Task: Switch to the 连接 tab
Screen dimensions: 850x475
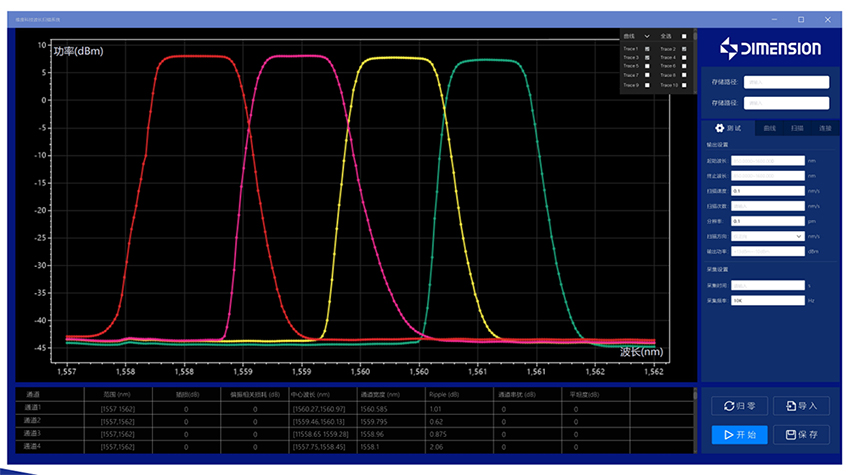Action: (x=825, y=128)
